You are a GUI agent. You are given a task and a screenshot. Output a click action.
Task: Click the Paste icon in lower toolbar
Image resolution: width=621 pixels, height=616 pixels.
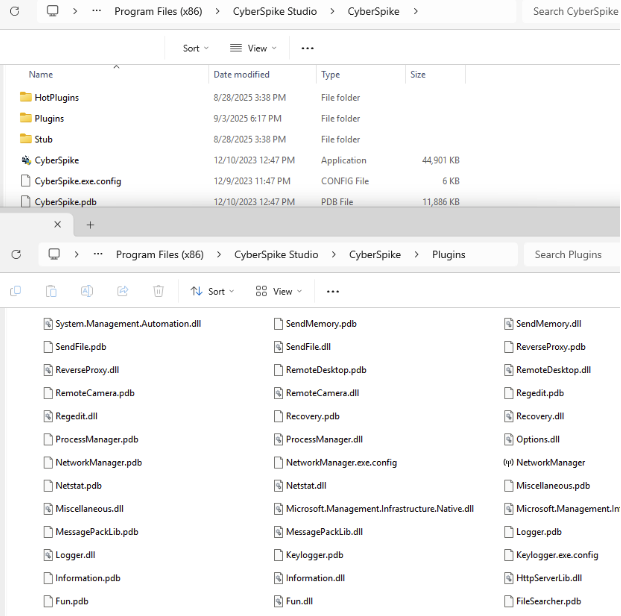coord(51,291)
